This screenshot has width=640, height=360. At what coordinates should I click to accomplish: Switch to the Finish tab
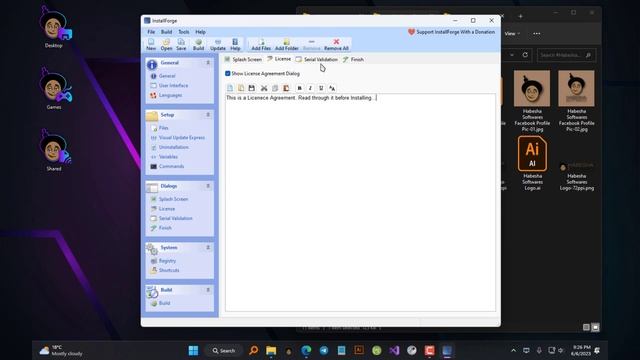353,60
